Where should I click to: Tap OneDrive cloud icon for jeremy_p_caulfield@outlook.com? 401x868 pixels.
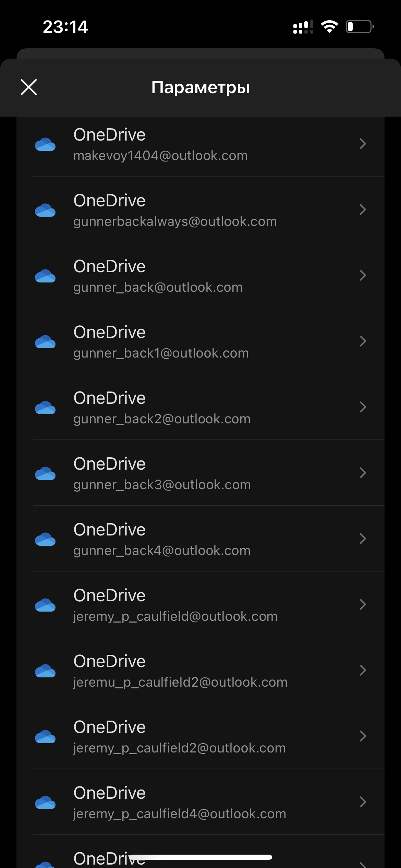pyautogui.click(x=45, y=605)
